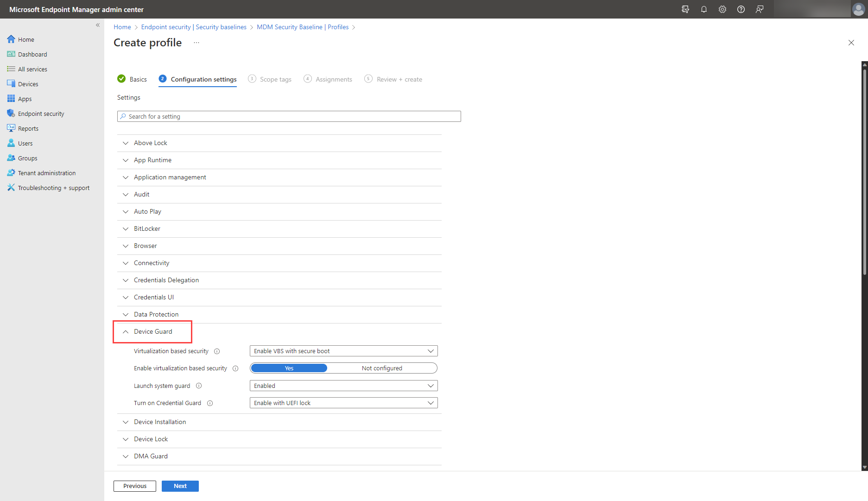Show info for Virtualization based security

point(217,351)
